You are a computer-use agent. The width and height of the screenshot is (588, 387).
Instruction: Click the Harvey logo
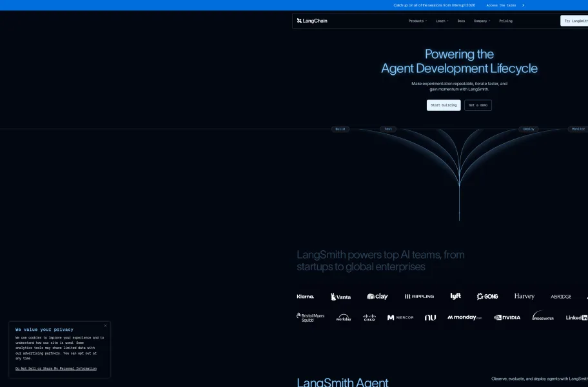click(524, 296)
